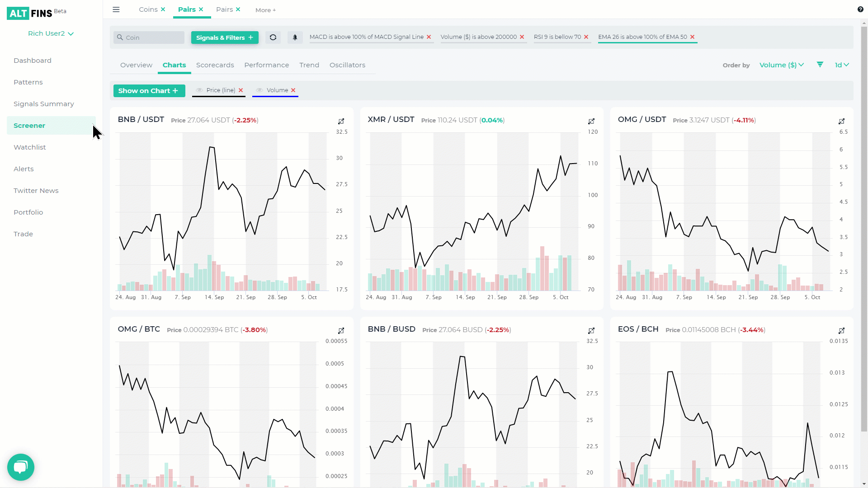This screenshot has height=488, width=868.
Task: Select the Oscillators view tab
Action: pyautogui.click(x=347, y=65)
